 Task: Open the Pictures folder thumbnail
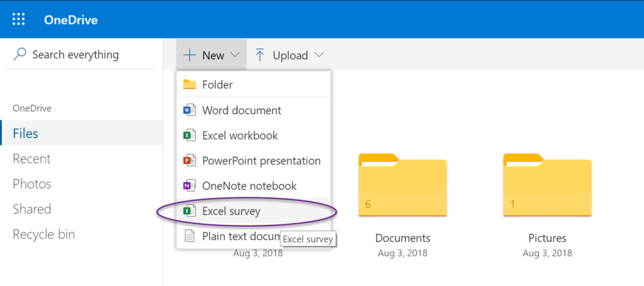[x=547, y=186]
